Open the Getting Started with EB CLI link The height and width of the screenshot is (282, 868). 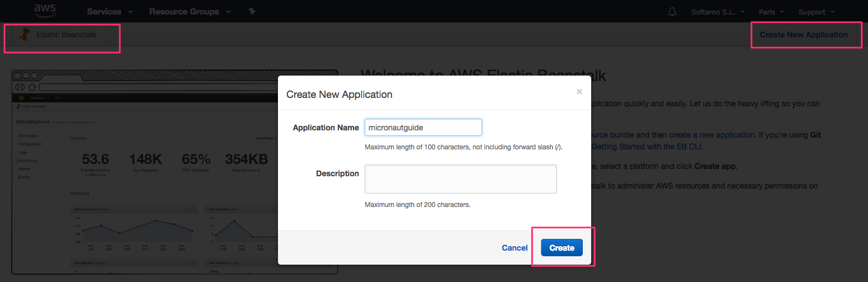coord(646,147)
